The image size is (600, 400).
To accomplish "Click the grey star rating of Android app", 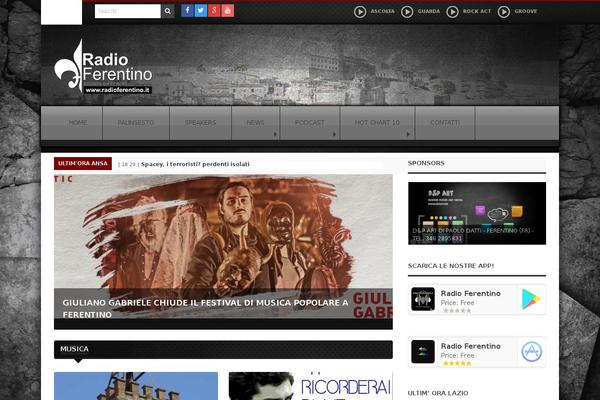I will tap(457, 310).
